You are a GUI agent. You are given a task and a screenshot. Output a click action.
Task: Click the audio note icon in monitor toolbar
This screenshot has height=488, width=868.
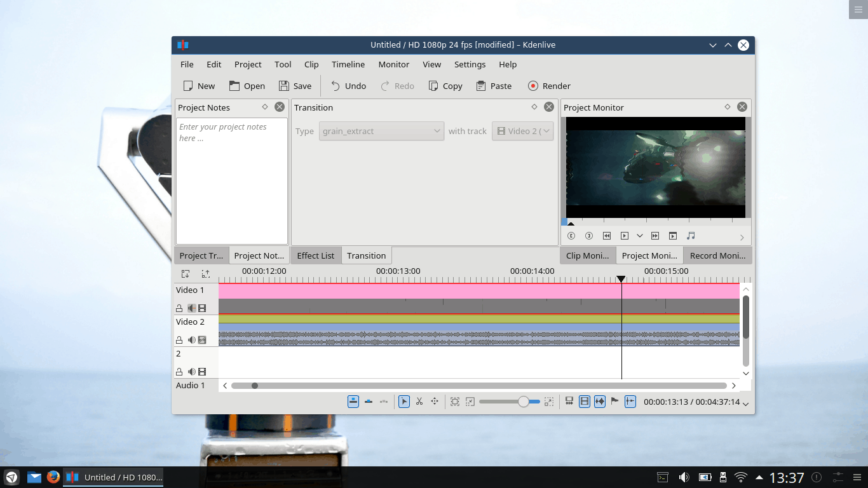click(691, 236)
